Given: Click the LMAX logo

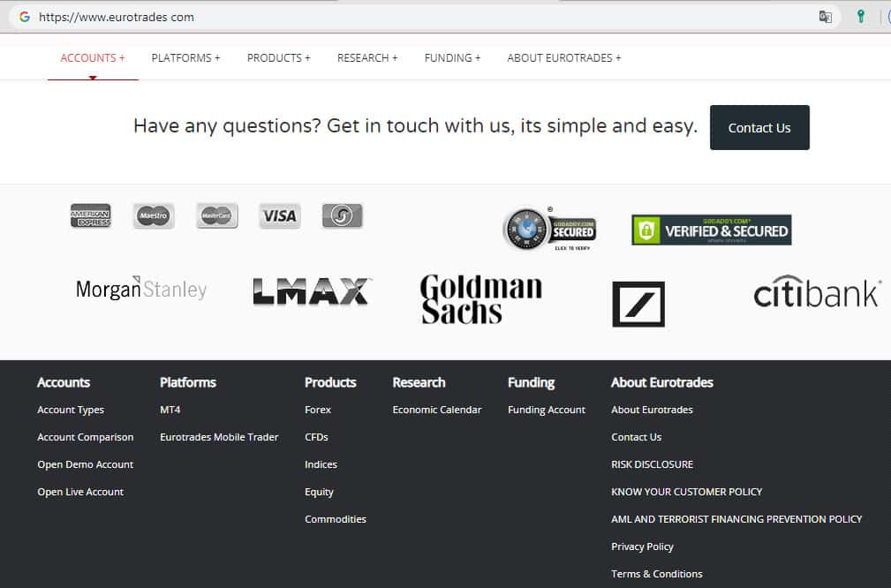Looking at the screenshot, I should point(311,291).
